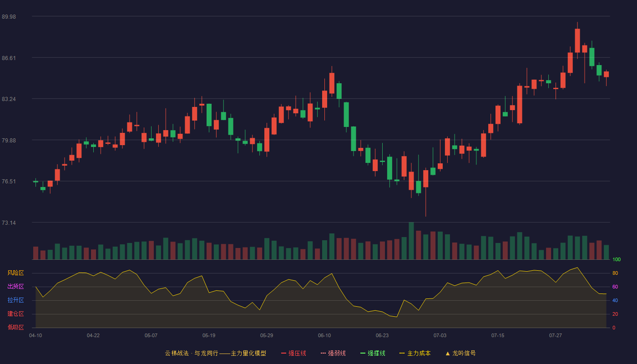Click the 07-03 date label

[x=440, y=335]
